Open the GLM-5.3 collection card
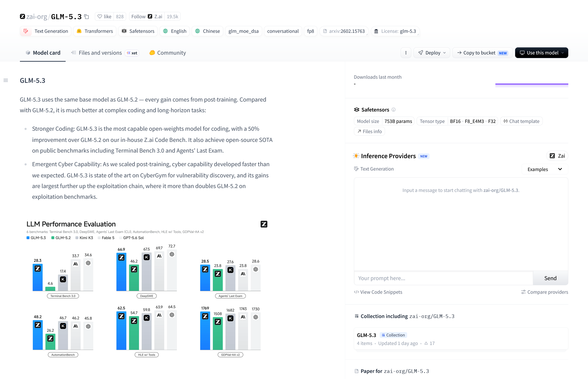The height and width of the screenshot is (379, 588). pyautogui.click(x=461, y=339)
